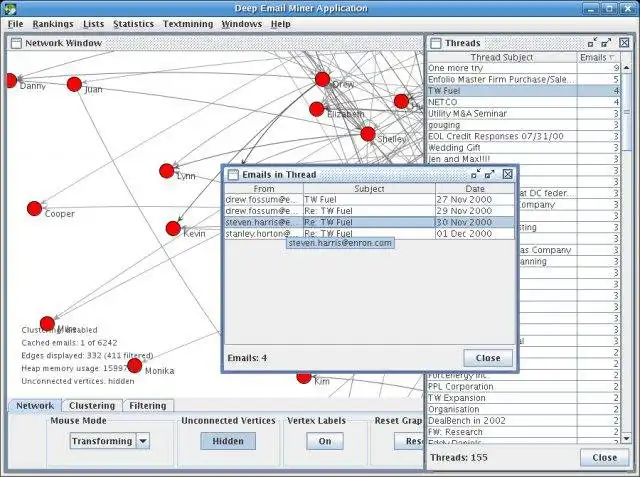Minimize the Threads internal window
Screen dimensions: 640x477
(x=592, y=42)
